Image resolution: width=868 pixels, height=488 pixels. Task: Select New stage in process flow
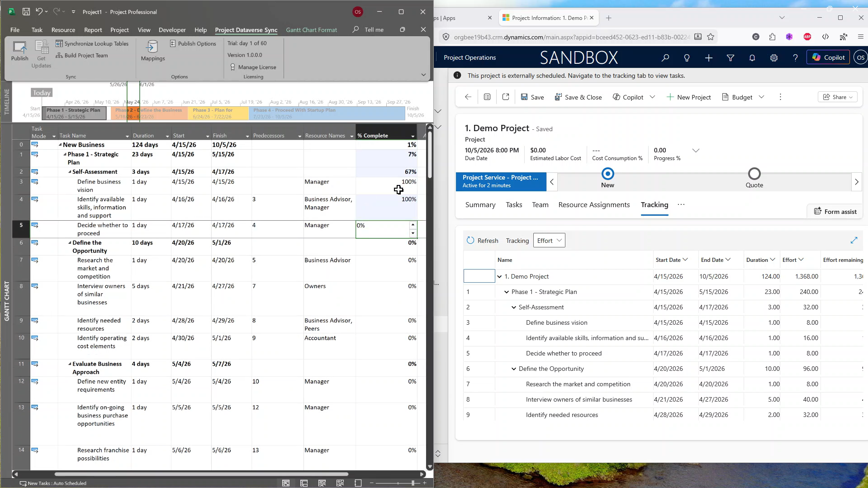coord(607,174)
